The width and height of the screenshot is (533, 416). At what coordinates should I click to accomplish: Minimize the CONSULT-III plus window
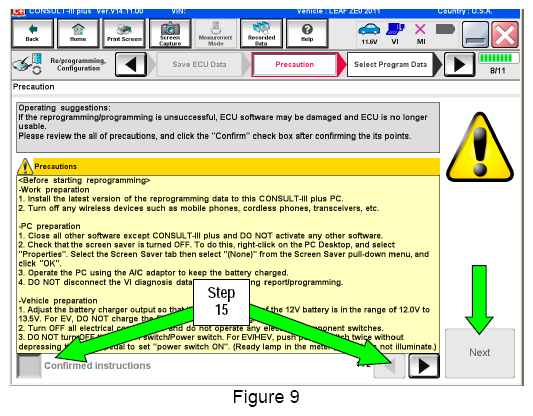coord(475,34)
